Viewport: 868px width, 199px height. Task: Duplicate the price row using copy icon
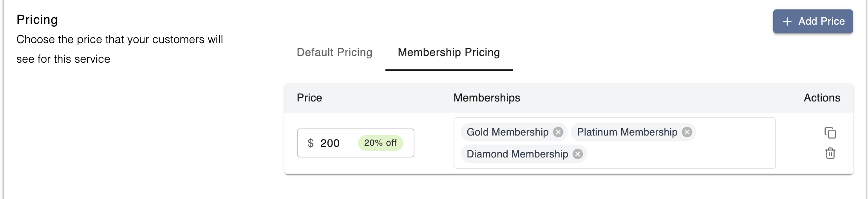pos(830,133)
